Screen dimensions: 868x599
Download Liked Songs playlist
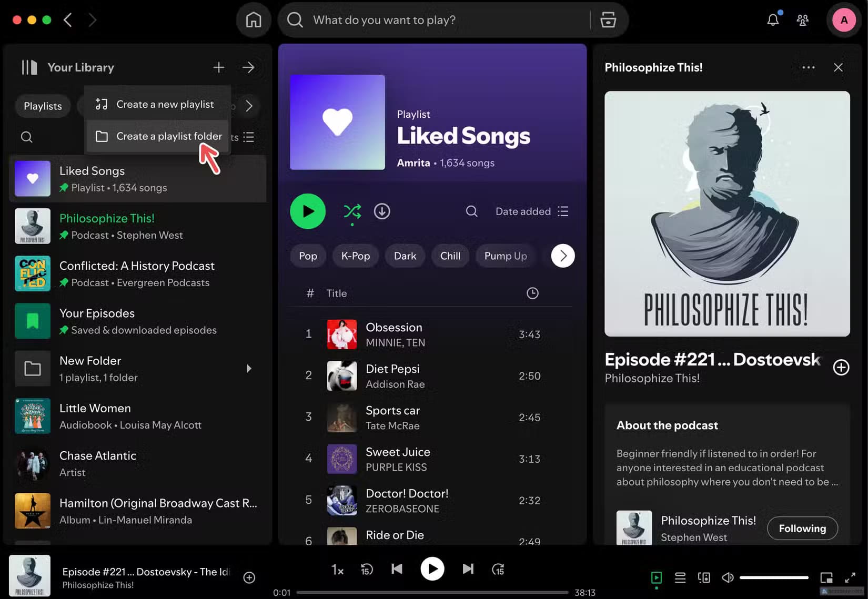[382, 211]
